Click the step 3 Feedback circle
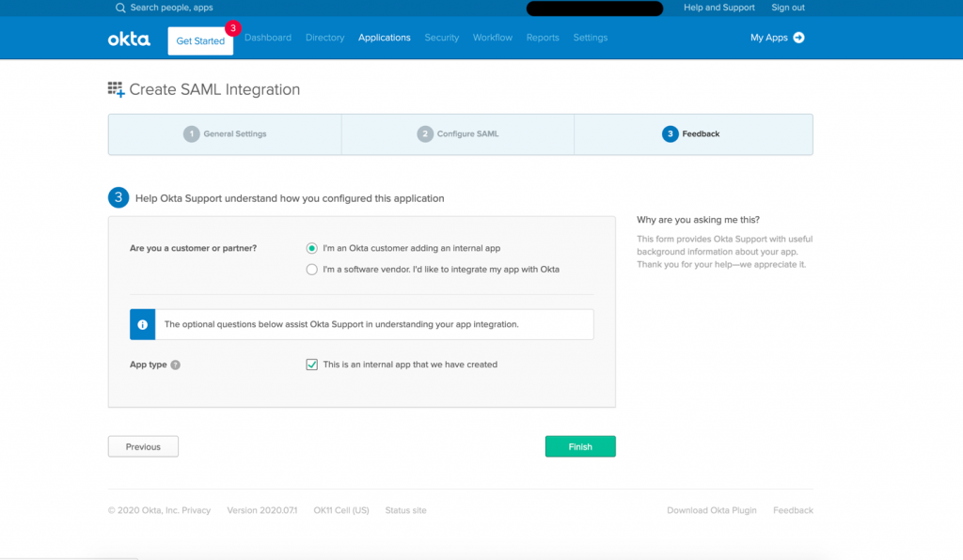 pos(669,133)
